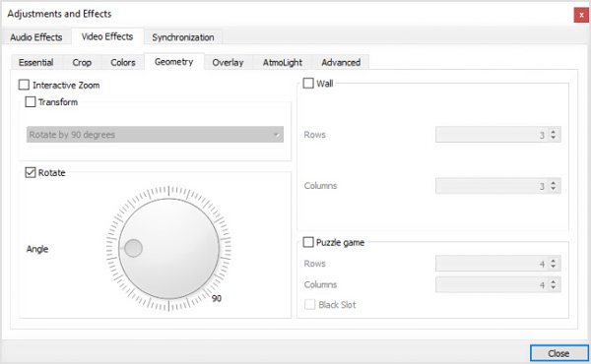Open the Colors sub-tab
591x364 pixels.
coord(123,63)
